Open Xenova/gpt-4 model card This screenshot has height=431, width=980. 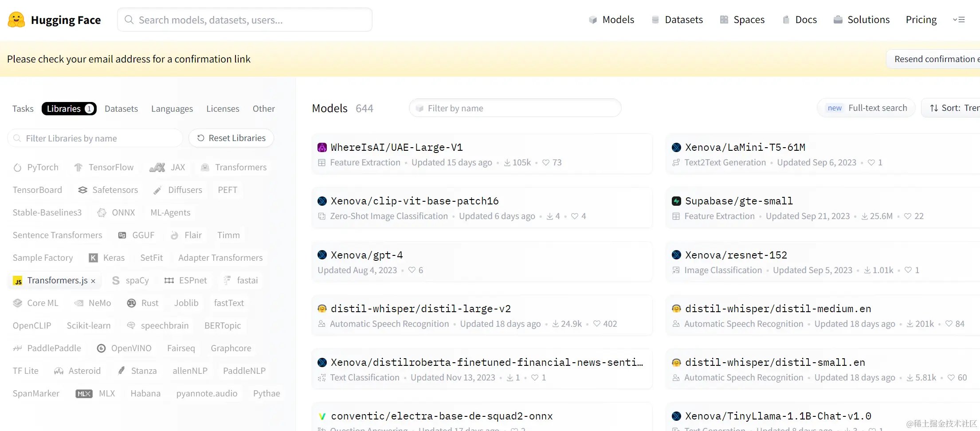[482, 262]
